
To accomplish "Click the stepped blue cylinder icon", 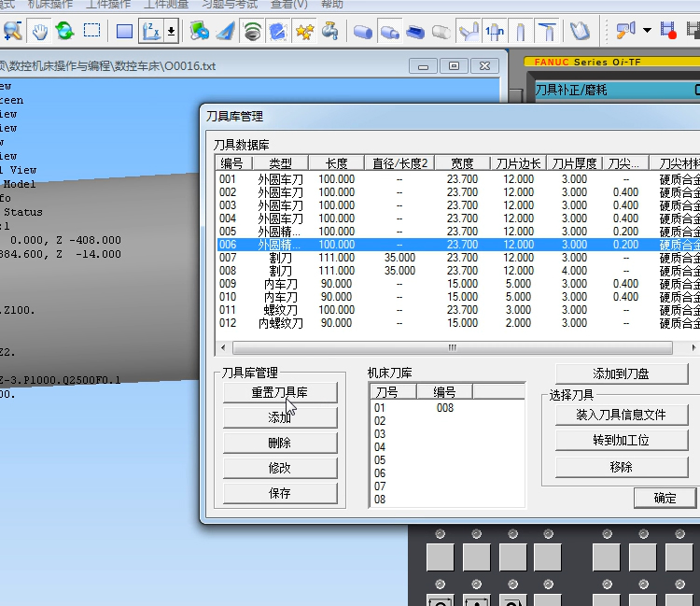I will point(389,31).
